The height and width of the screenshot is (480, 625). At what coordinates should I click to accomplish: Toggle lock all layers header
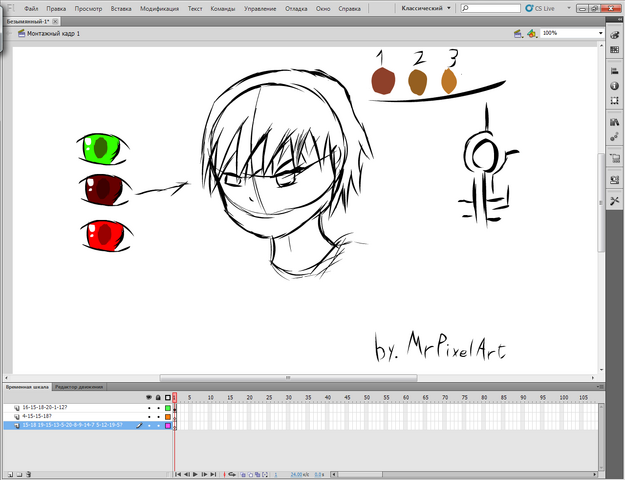pos(158,397)
